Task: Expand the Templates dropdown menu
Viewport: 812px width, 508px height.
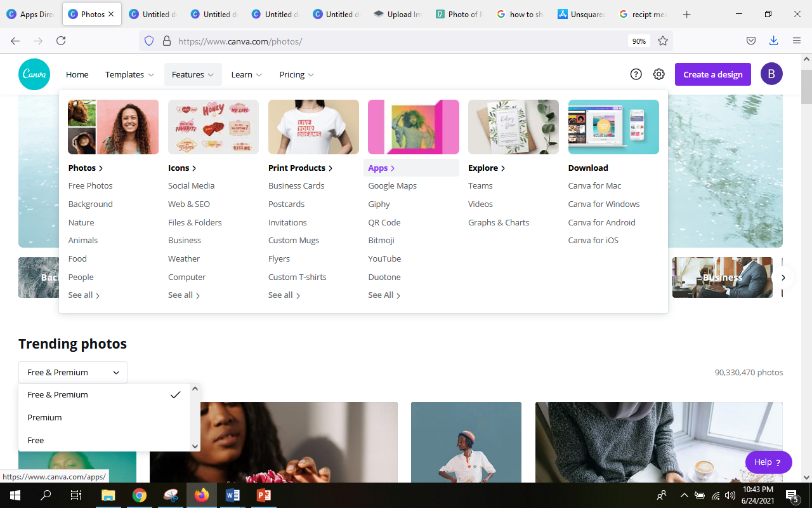Action: [x=129, y=74]
